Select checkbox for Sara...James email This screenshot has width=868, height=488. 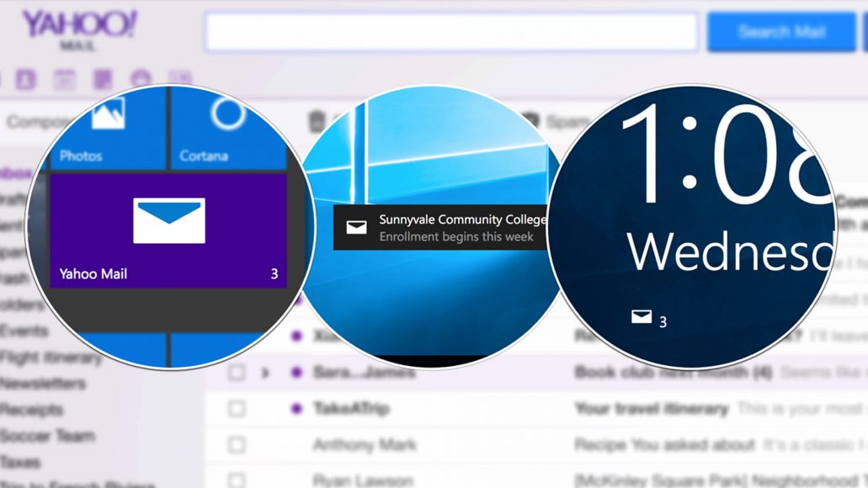coord(237,373)
